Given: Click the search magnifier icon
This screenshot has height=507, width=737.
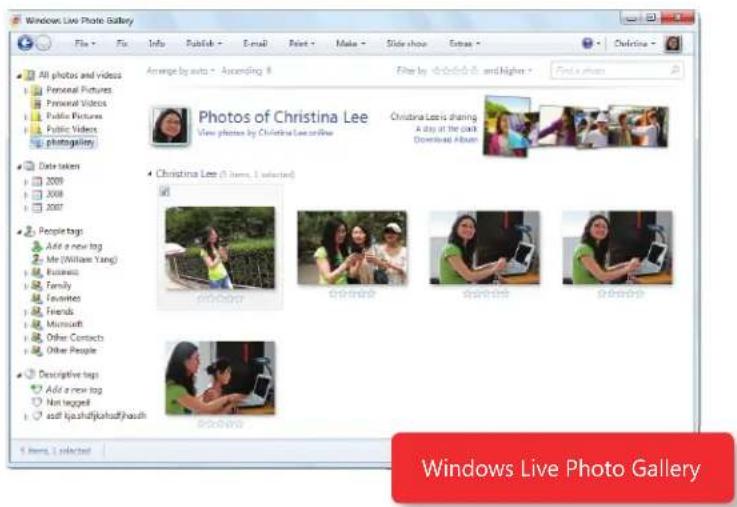Looking at the screenshot, I should coord(675,70).
